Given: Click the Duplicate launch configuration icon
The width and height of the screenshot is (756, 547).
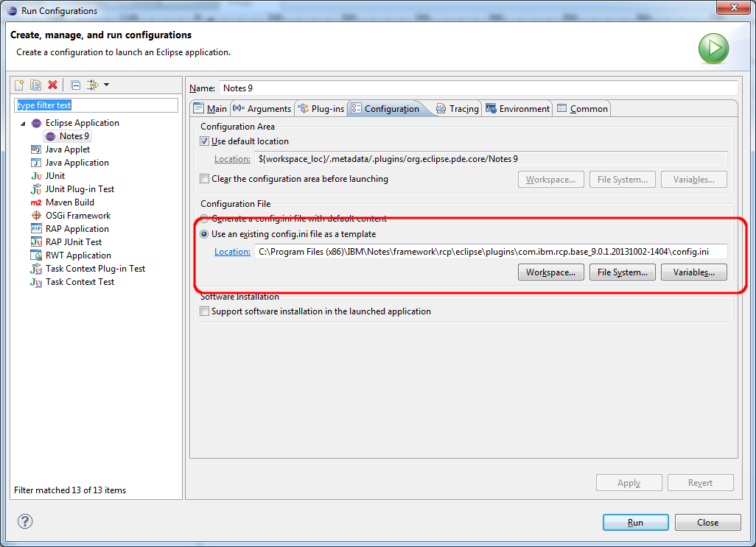Looking at the screenshot, I should point(35,85).
